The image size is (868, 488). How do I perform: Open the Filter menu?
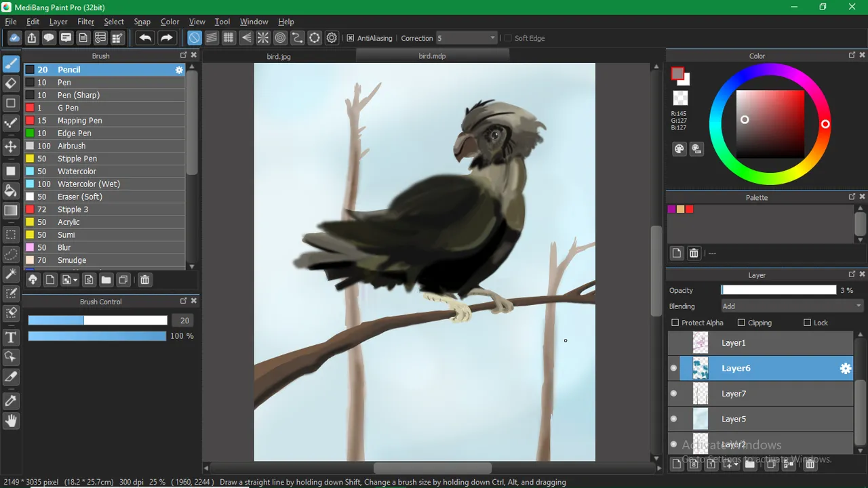[x=85, y=22]
